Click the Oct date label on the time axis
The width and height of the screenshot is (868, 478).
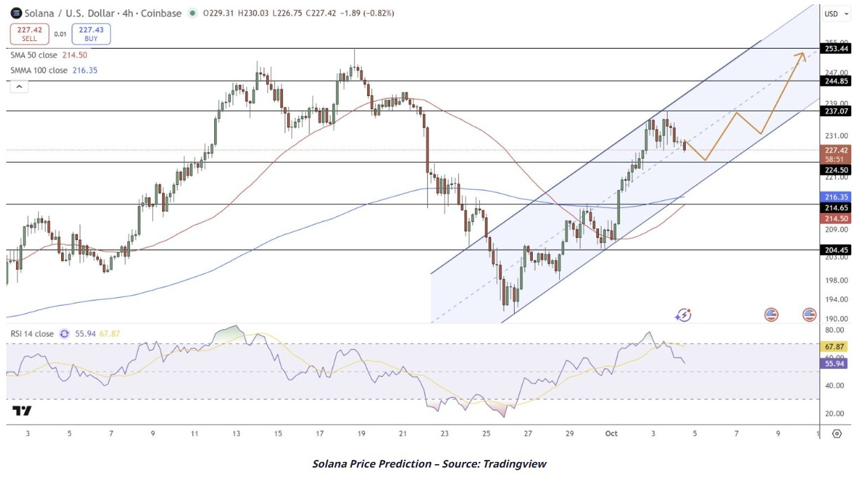click(611, 433)
